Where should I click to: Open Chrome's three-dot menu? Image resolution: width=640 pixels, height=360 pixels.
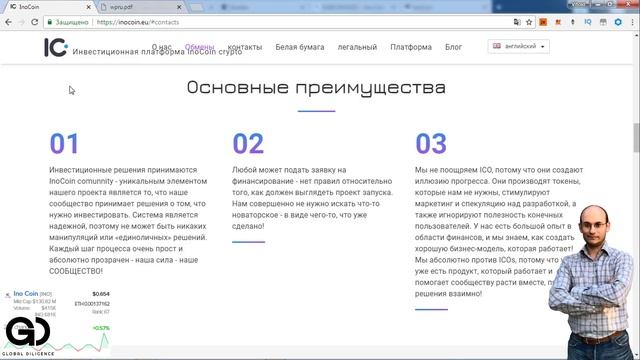coord(633,22)
